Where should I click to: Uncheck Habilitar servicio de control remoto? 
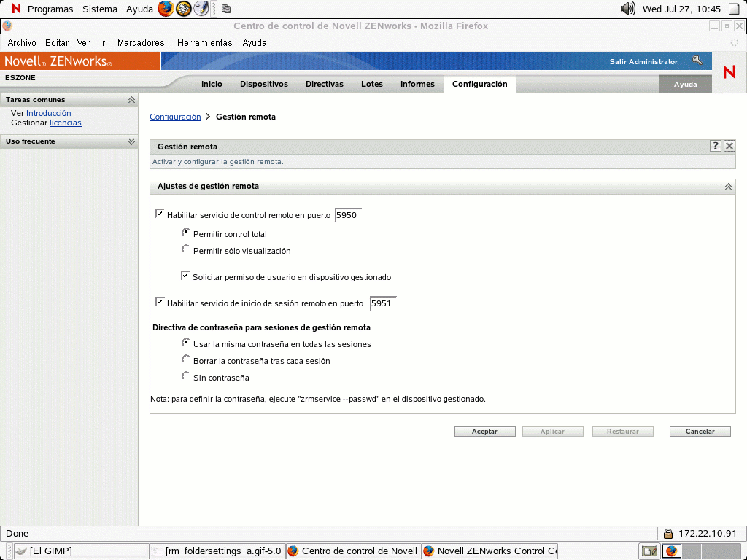click(x=160, y=214)
